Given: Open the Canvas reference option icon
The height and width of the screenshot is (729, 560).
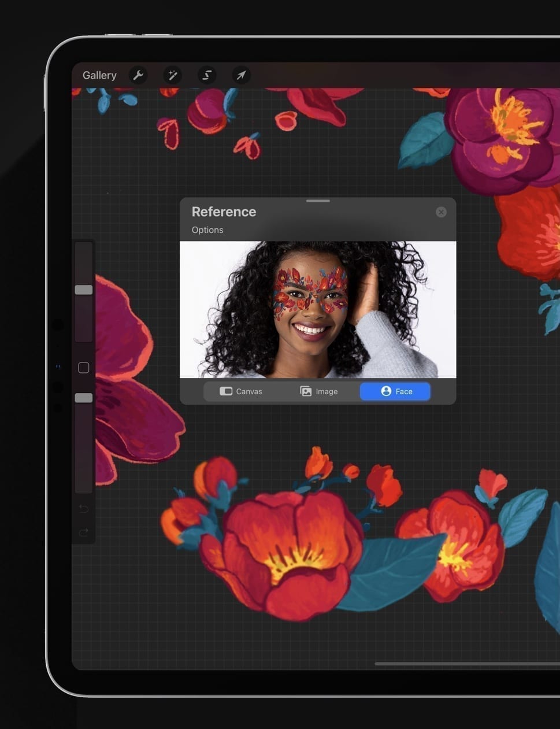Looking at the screenshot, I should pos(226,391).
